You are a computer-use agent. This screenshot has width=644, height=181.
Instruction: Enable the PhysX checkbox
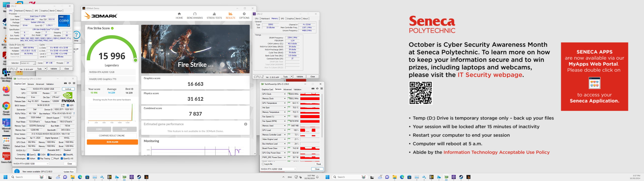point(52,159)
